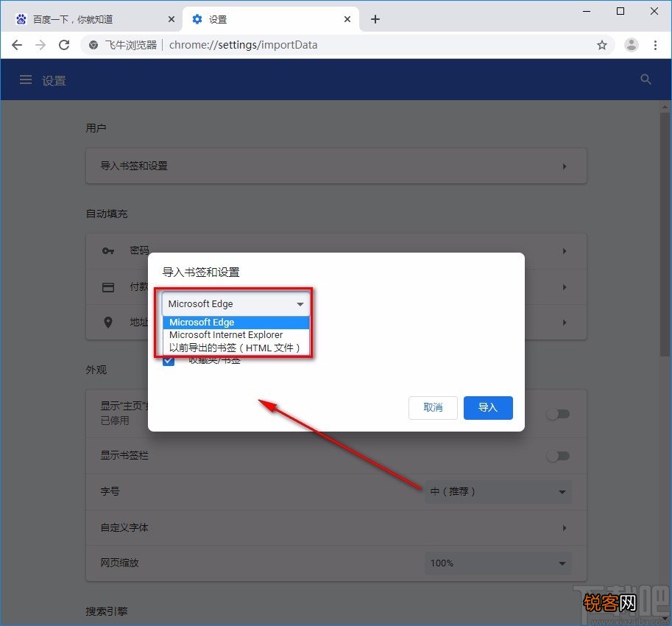Click the 导入 button
This screenshot has height=626, width=672.
[488, 408]
